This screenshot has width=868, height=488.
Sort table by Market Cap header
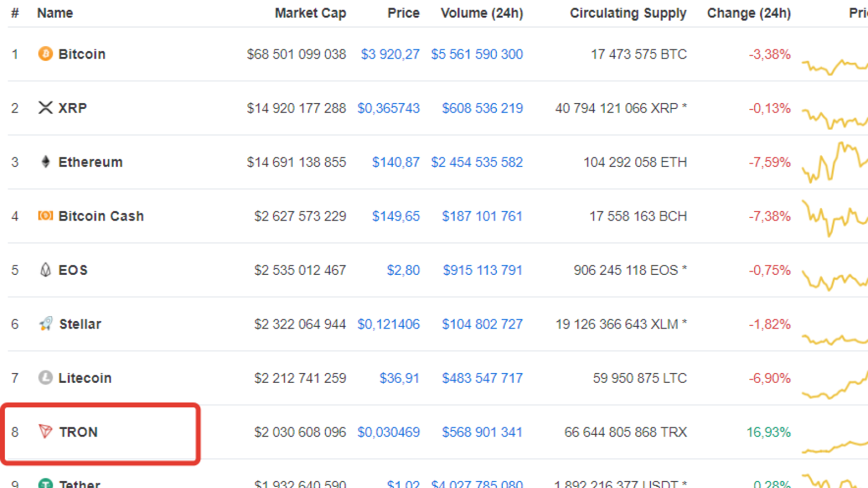(310, 13)
